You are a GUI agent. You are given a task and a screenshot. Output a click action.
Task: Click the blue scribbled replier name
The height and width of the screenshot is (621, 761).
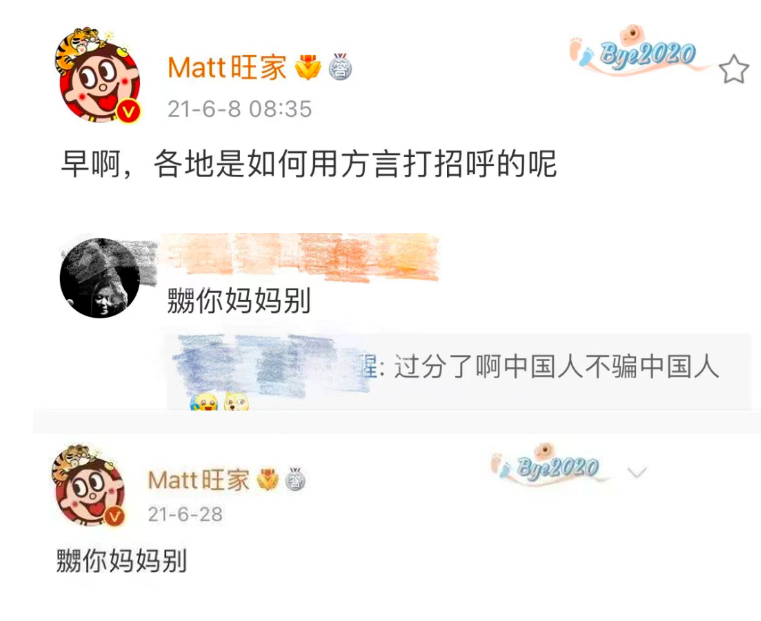click(x=272, y=365)
